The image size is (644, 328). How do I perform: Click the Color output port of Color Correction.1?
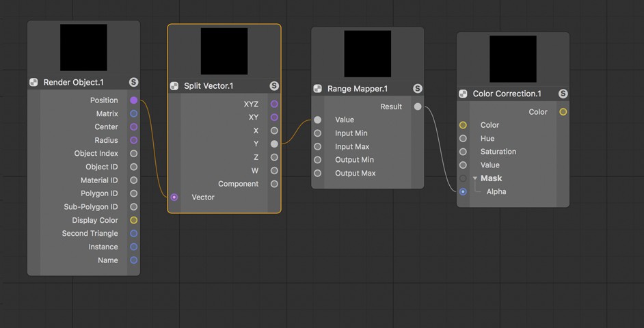click(563, 112)
